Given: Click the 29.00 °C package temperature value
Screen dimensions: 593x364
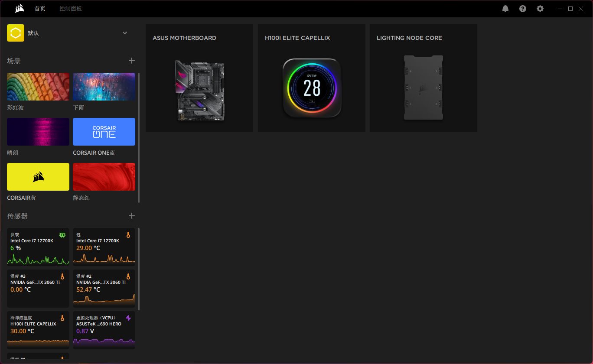Looking at the screenshot, I should pyautogui.click(x=88, y=248).
